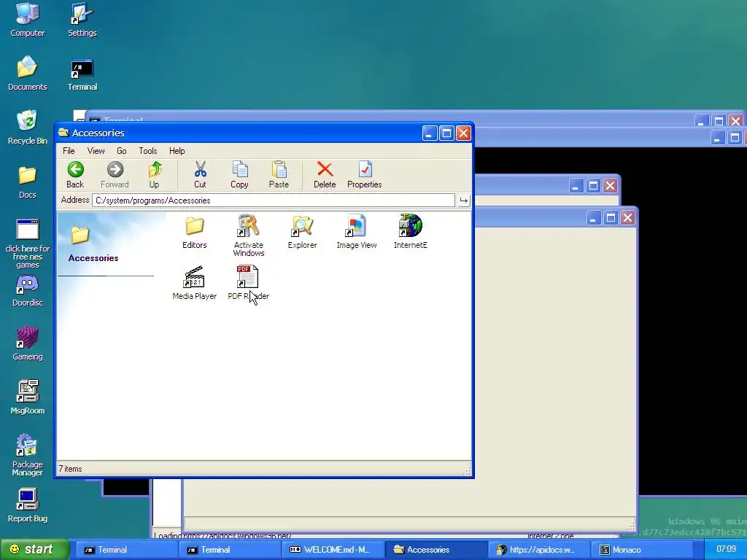Image resolution: width=747 pixels, height=560 pixels.
Task: Open the File menu
Action: [69, 151]
